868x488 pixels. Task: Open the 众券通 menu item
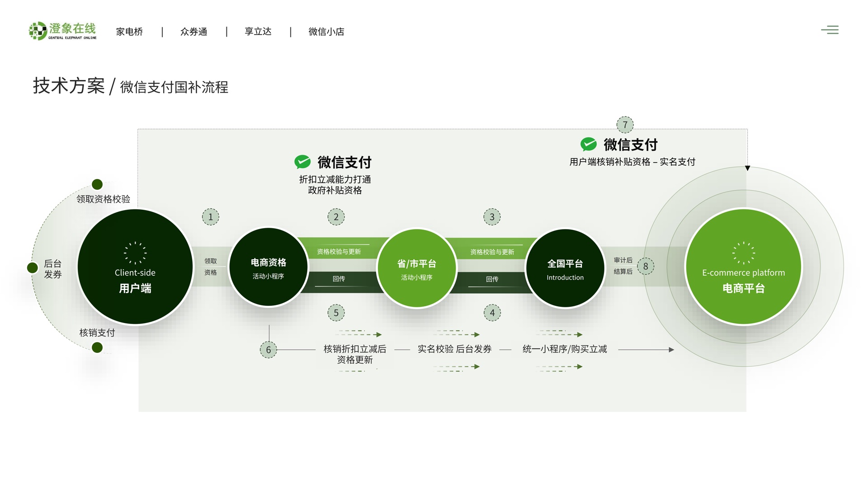pos(193,32)
